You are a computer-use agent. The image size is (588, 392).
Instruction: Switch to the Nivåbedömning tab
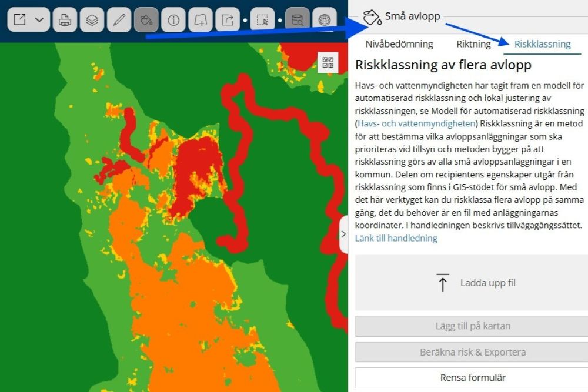(399, 43)
